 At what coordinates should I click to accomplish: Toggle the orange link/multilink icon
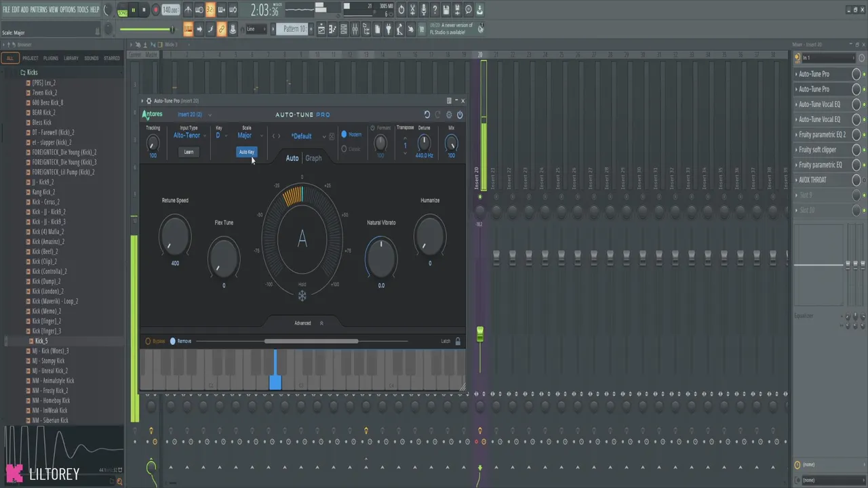pos(221,29)
